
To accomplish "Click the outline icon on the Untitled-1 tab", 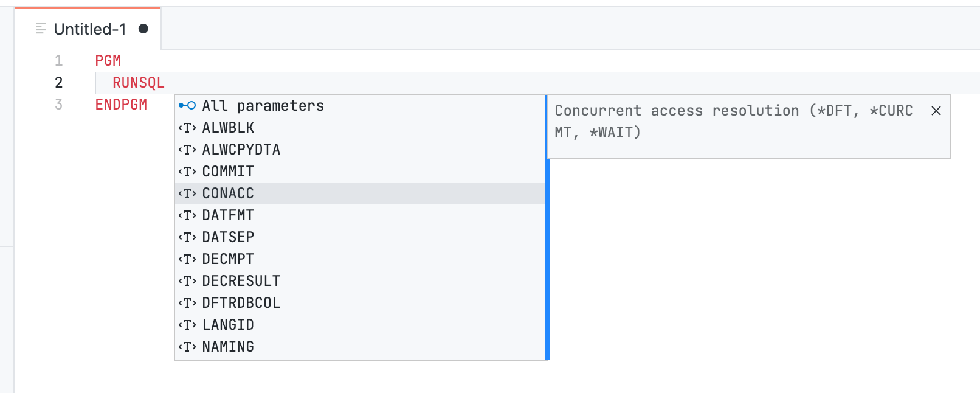I will 40,27.
